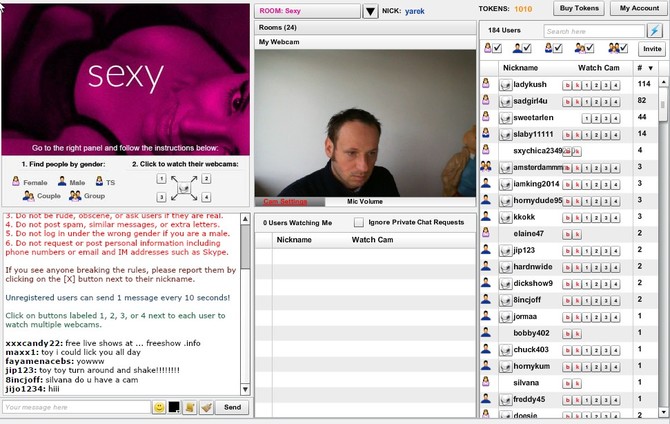Click the sexy room banner image
Viewport: 670px width, 424px height.
tap(125, 79)
